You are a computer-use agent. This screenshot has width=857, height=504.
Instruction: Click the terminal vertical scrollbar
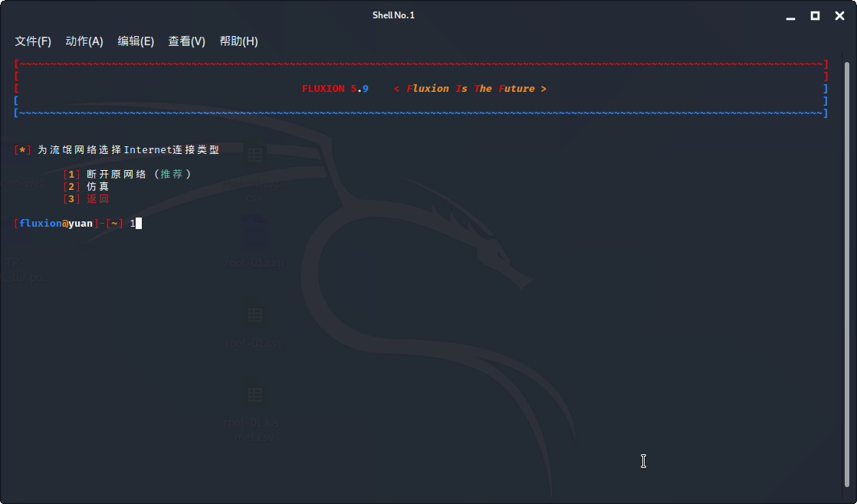click(x=848, y=273)
